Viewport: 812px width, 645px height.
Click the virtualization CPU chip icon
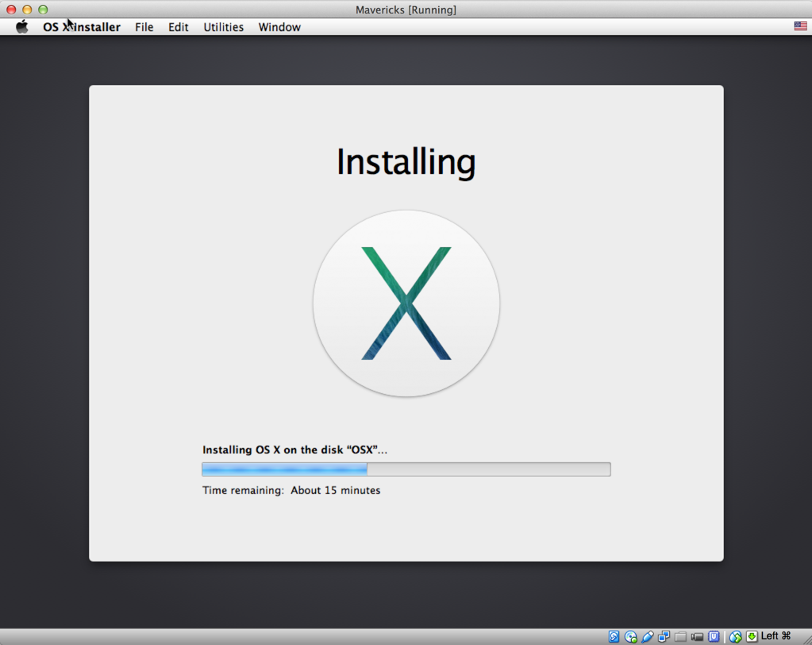click(714, 636)
